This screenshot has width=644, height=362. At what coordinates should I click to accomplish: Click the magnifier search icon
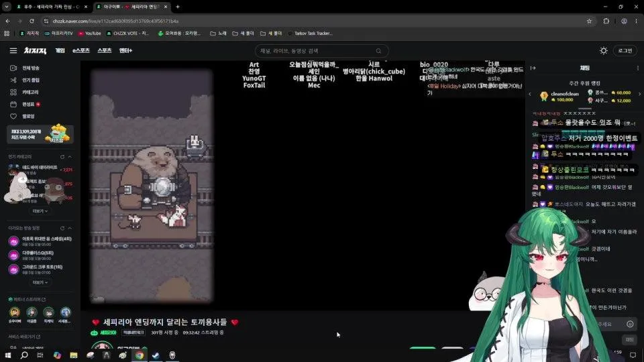pyautogui.click(x=378, y=51)
